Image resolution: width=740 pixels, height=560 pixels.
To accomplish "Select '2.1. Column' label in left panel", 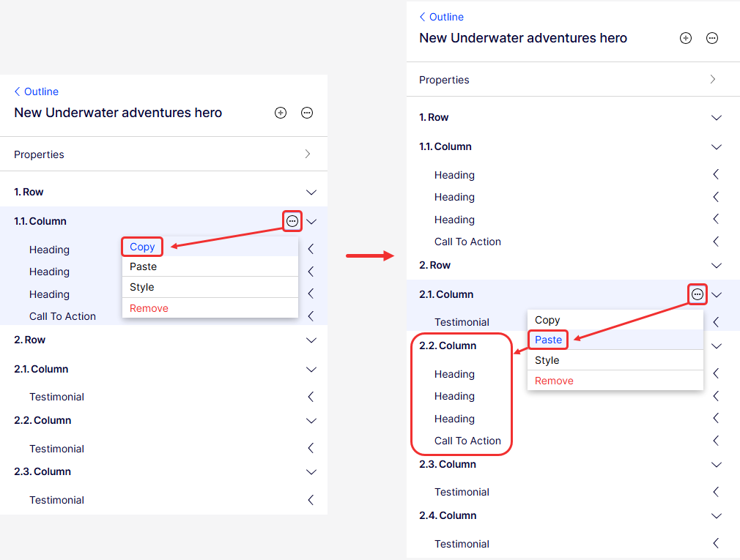I will pyautogui.click(x=41, y=369).
